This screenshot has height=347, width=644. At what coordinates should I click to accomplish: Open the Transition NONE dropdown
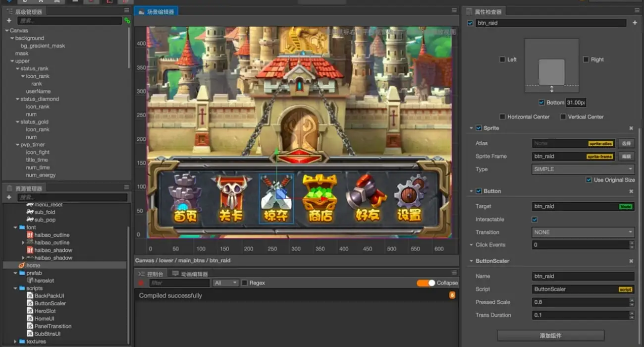pos(583,232)
